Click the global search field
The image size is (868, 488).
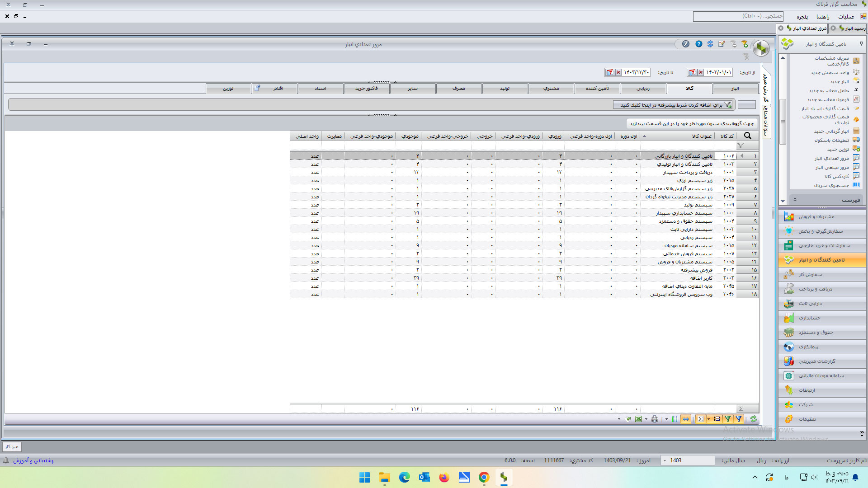(x=738, y=16)
